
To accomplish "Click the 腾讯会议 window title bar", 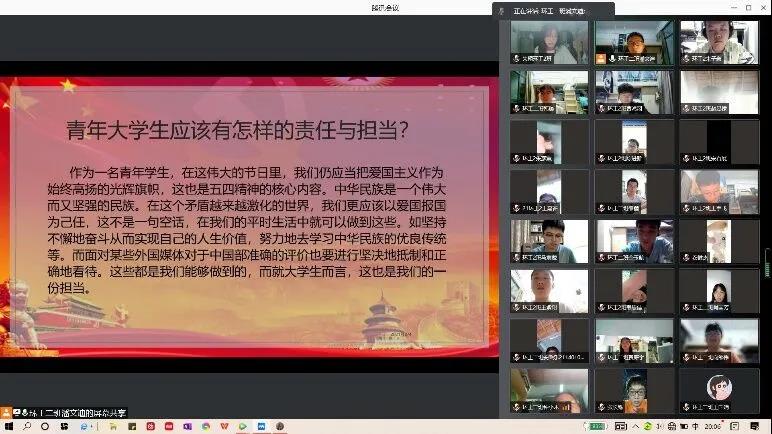I will 385,7.
